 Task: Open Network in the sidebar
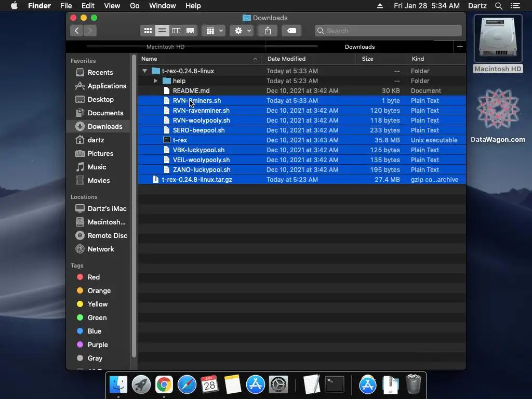click(x=98, y=249)
